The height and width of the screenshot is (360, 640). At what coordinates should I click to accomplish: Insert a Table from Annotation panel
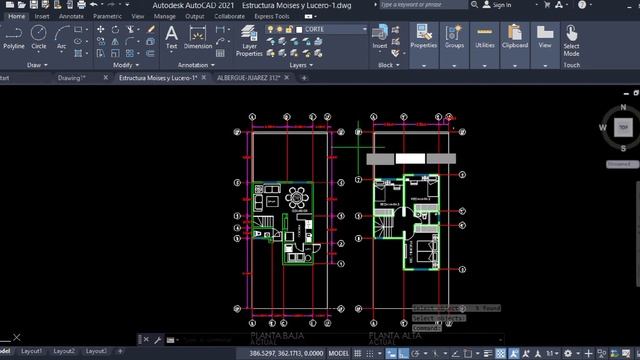click(x=220, y=53)
